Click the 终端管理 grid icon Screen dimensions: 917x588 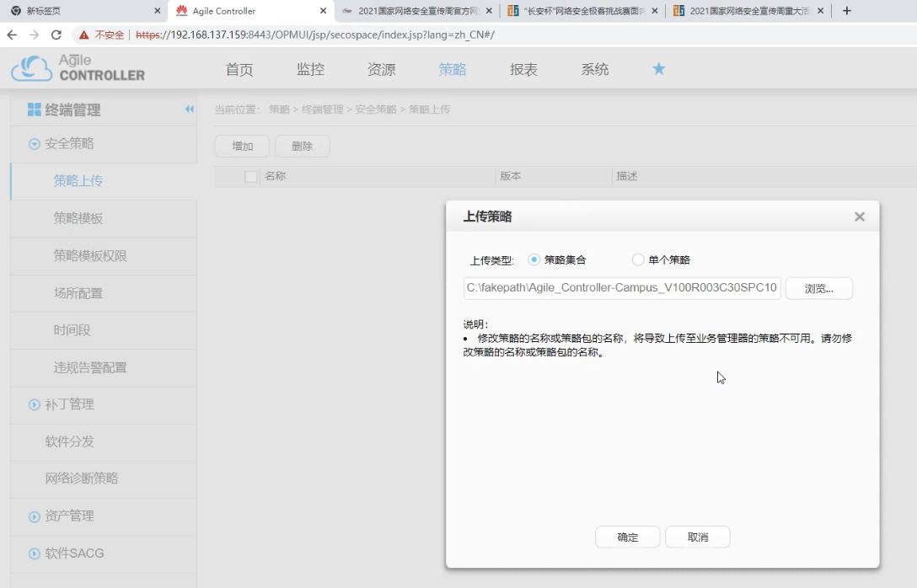(x=35, y=110)
